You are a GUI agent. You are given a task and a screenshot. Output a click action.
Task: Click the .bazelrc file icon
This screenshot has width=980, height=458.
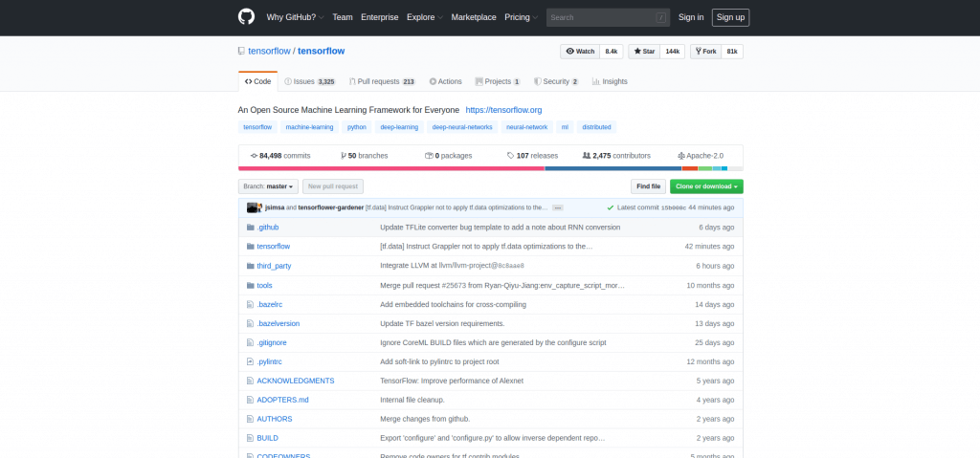(x=250, y=304)
